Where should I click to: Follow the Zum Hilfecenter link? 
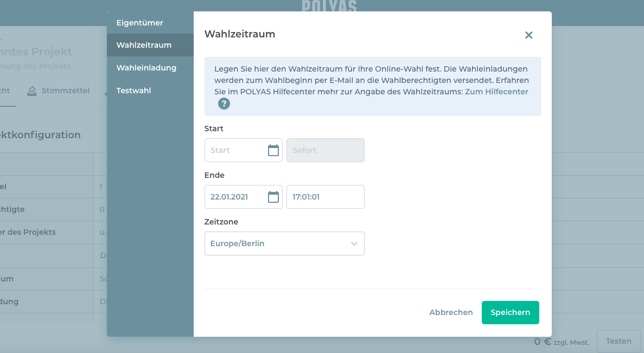coord(496,92)
